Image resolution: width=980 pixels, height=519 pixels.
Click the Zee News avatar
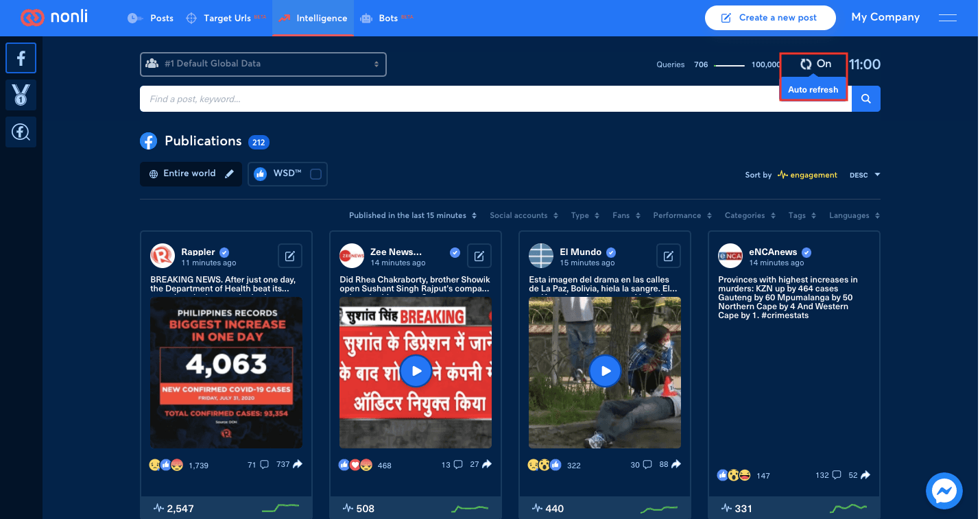click(x=352, y=256)
